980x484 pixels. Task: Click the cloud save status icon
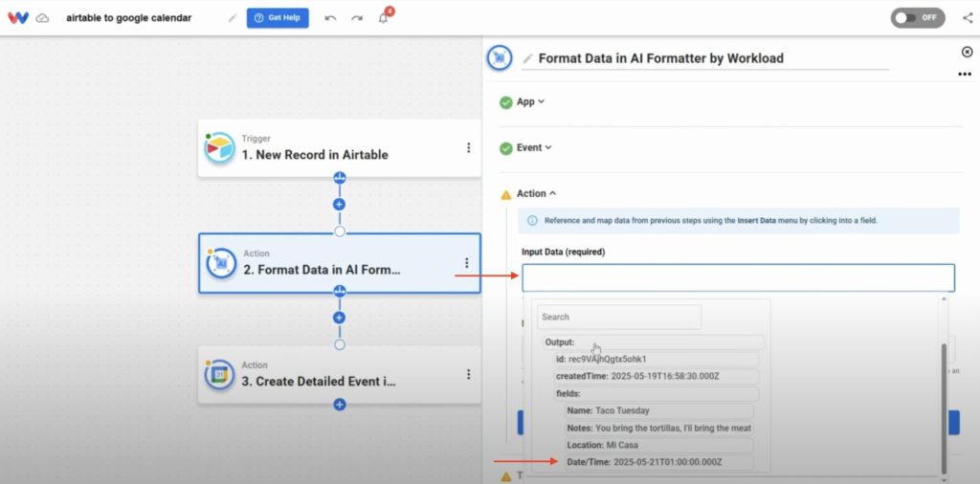tap(42, 18)
